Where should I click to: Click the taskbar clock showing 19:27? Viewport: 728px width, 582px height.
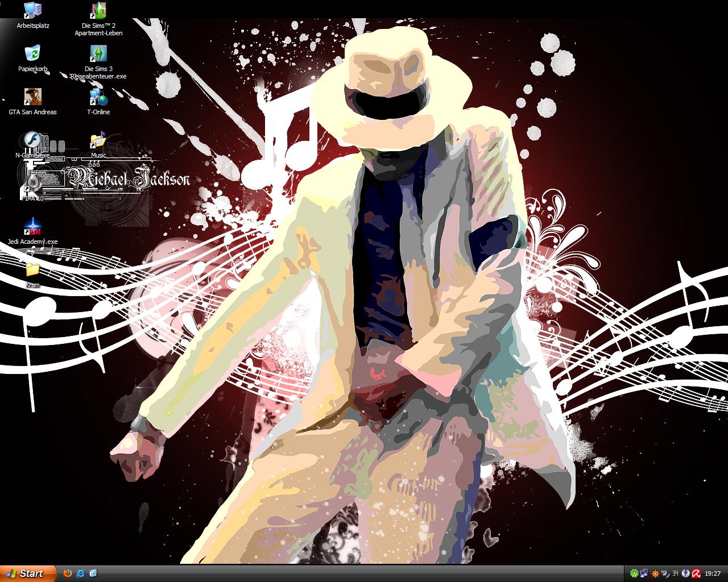pyautogui.click(x=712, y=573)
